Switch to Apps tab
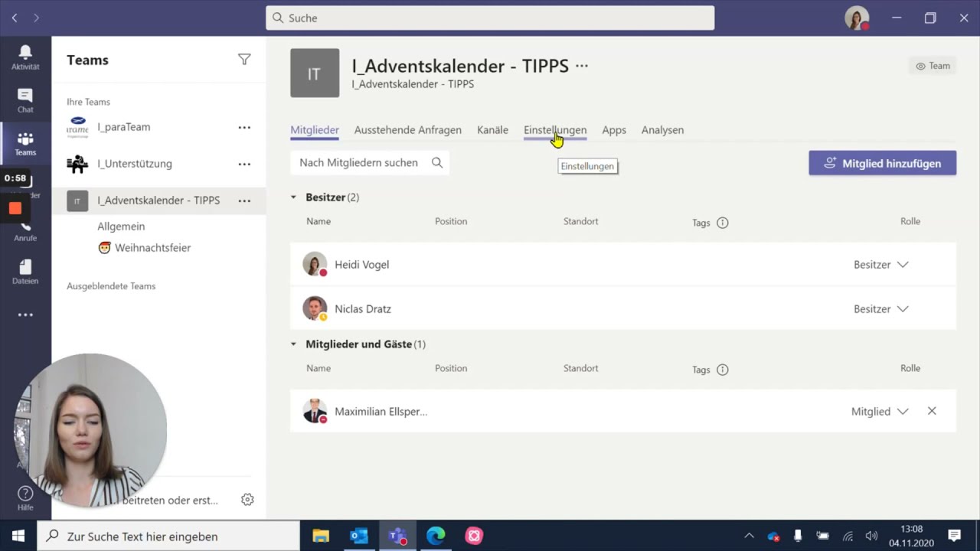The width and height of the screenshot is (980, 551). point(614,130)
